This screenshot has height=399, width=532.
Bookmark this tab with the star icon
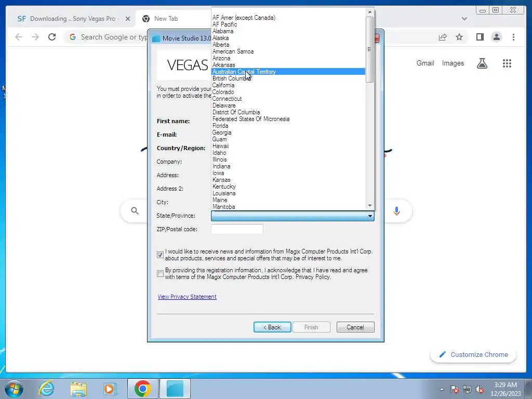[459, 37]
